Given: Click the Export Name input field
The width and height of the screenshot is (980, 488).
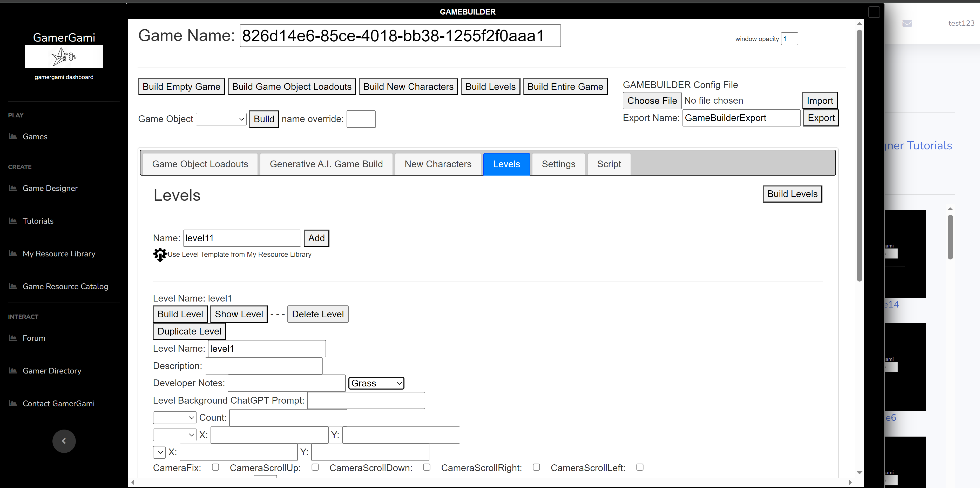Looking at the screenshot, I should click(741, 118).
